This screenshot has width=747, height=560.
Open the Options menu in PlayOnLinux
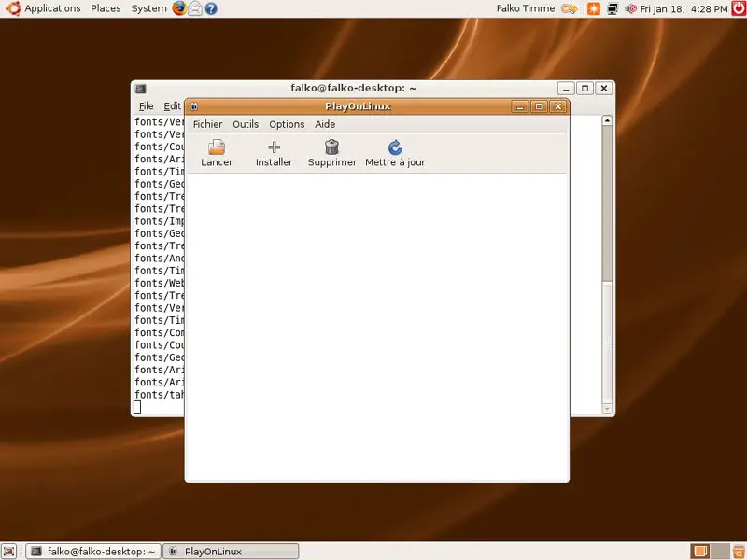[x=287, y=124]
